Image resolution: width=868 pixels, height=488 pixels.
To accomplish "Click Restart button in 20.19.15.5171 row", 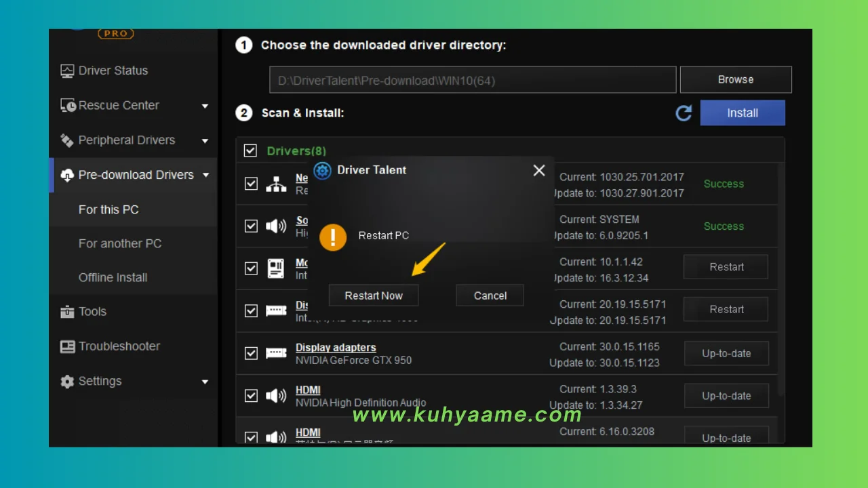I will pos(726,309).
